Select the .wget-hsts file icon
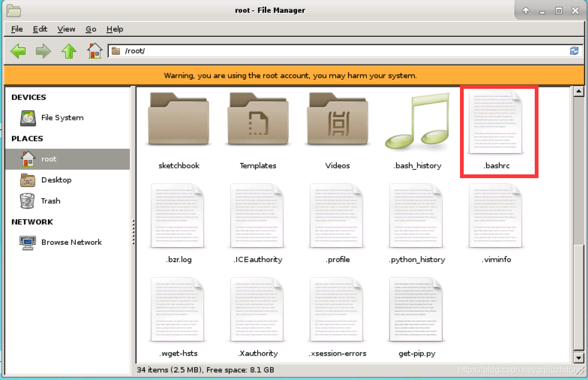The image size is (588, 380). coord(178,309)
